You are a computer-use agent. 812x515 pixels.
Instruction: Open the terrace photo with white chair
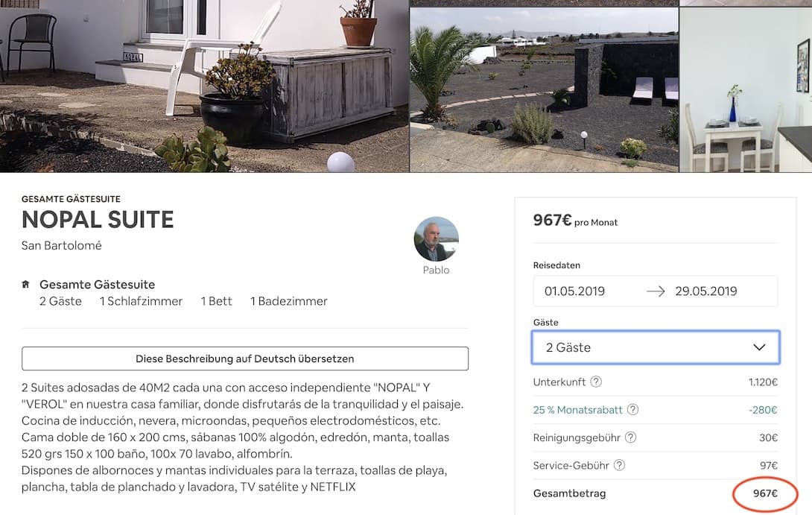point(204,86)
